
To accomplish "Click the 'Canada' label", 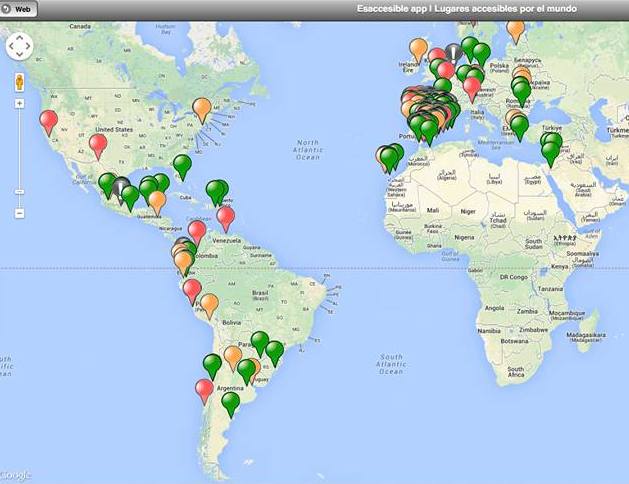I will (x=80, y=26).
